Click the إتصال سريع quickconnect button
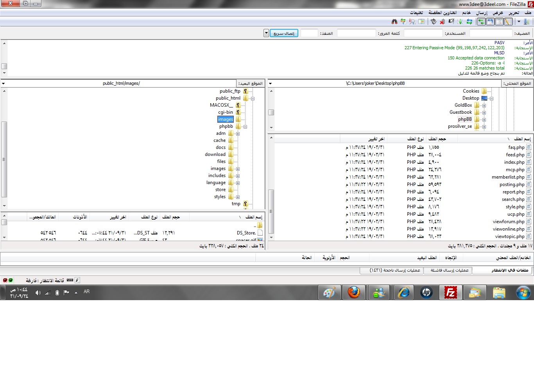534x392 pixels. click(x=284, y=33)
